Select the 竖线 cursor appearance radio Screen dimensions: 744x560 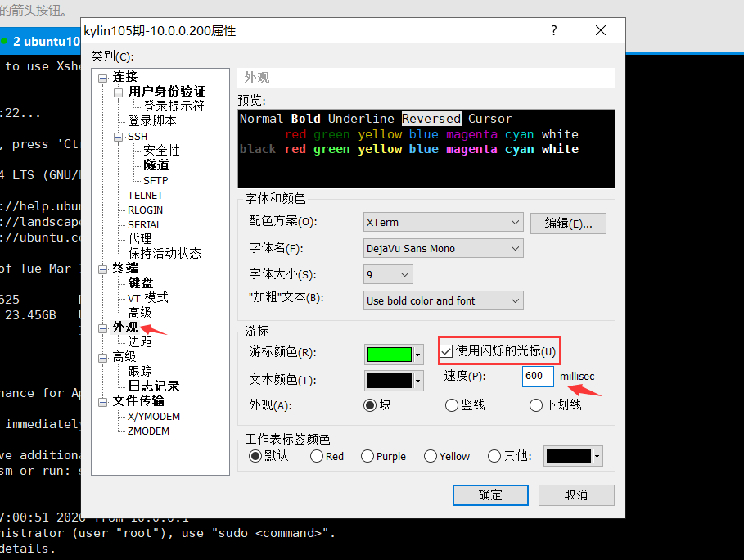click(x=452, y=405)
